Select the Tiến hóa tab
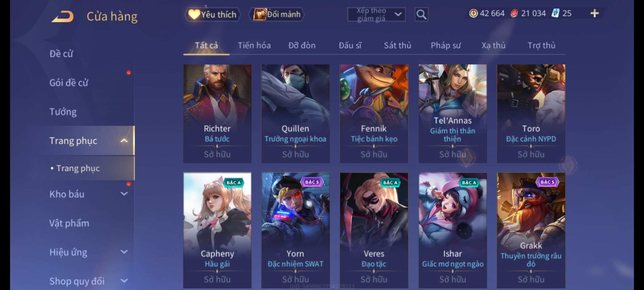Image resolution: width=644 pixels, height=290 pixels. (254, 45)
